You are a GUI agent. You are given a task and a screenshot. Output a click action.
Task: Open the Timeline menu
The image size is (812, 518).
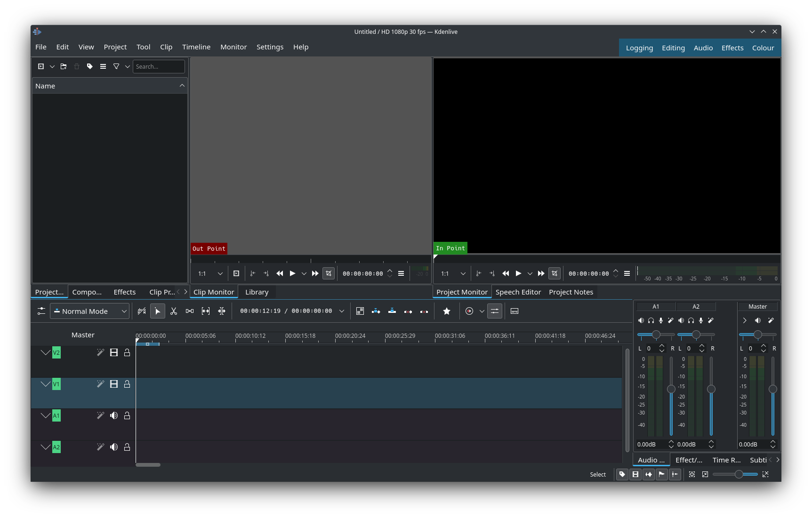tap(196, 47)
